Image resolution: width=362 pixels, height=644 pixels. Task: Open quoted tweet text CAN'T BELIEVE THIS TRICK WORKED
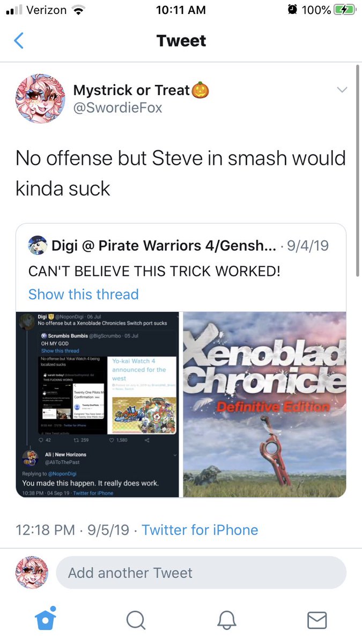154,271
